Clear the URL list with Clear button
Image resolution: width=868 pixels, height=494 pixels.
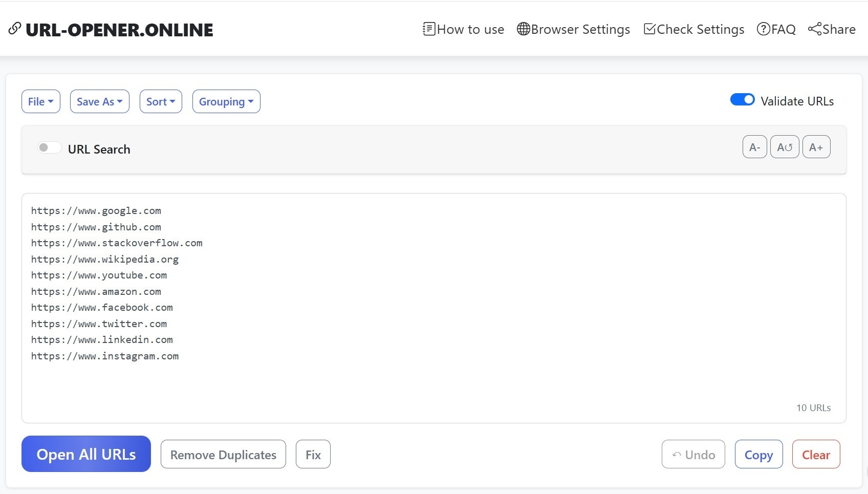(816, 454)
